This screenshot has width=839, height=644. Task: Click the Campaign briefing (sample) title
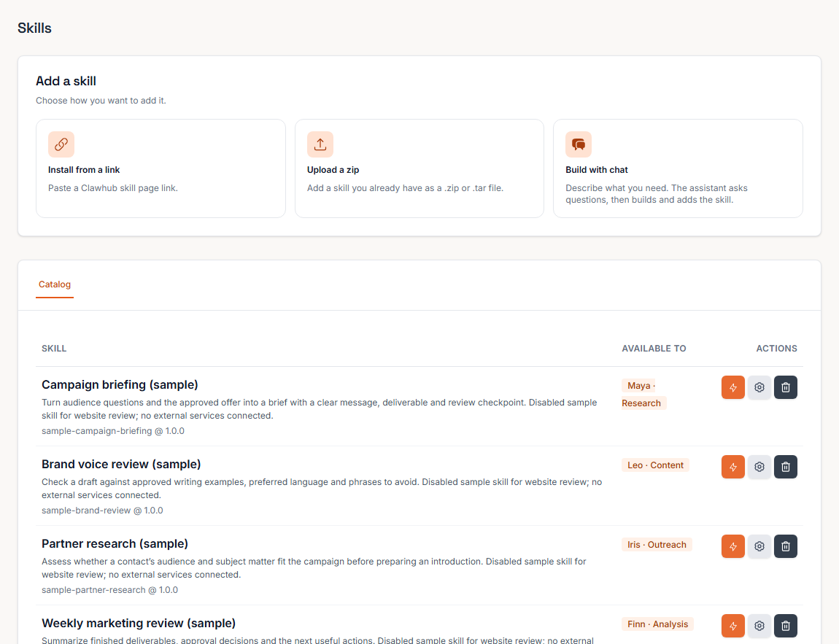point(120,385)
